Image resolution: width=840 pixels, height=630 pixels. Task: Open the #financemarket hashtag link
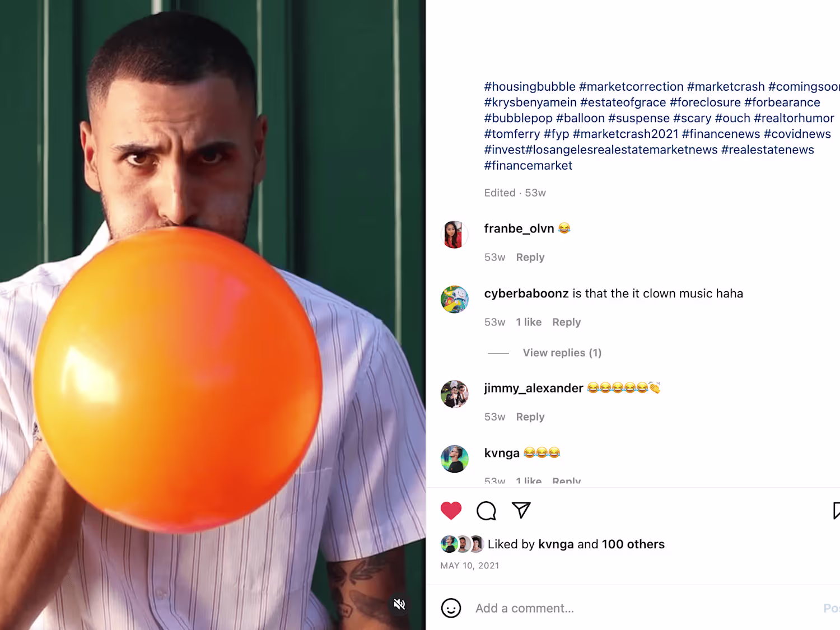528,166
